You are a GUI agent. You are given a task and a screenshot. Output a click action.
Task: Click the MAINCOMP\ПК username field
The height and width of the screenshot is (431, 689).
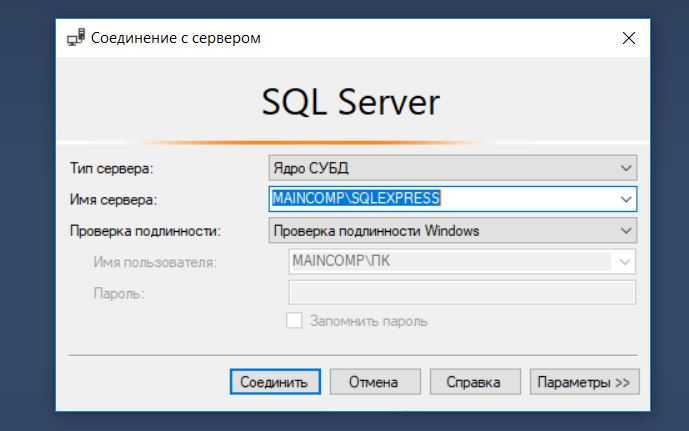pos(450,261)
